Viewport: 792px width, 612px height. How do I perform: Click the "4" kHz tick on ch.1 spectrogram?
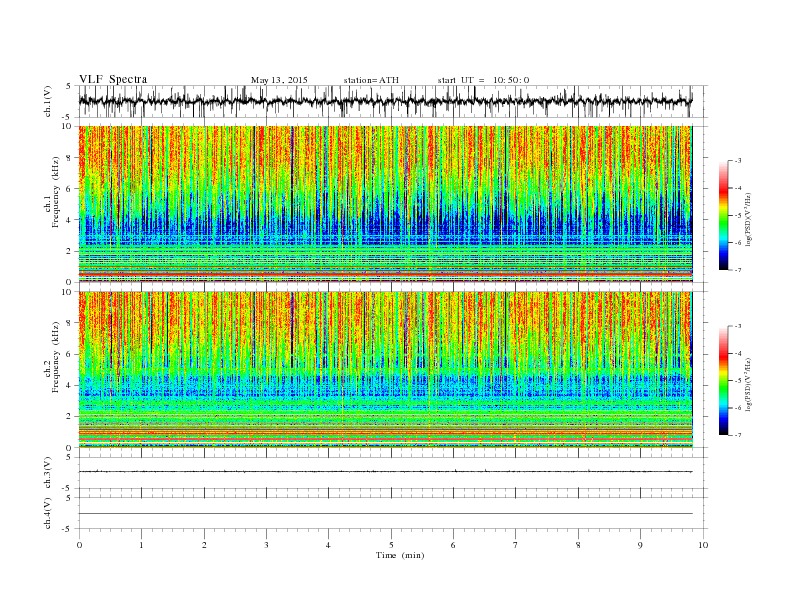point(69,220)
